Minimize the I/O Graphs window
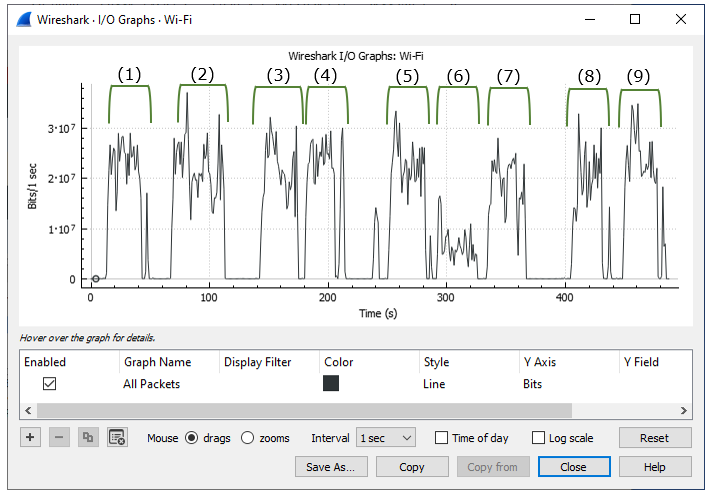The height and width of the screenshot is (494, 710). (590, 19)
